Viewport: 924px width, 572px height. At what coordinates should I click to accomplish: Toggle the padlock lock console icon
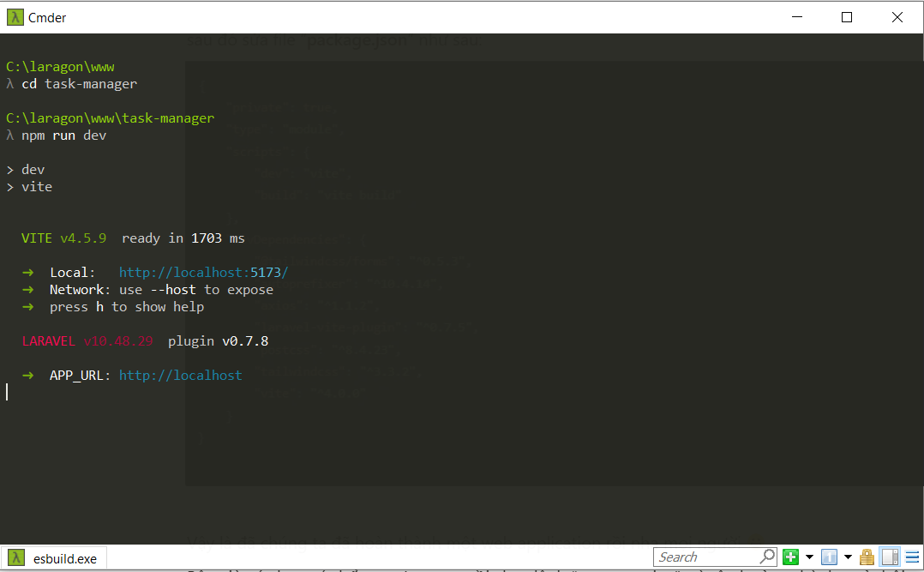[x=867, y=557]
